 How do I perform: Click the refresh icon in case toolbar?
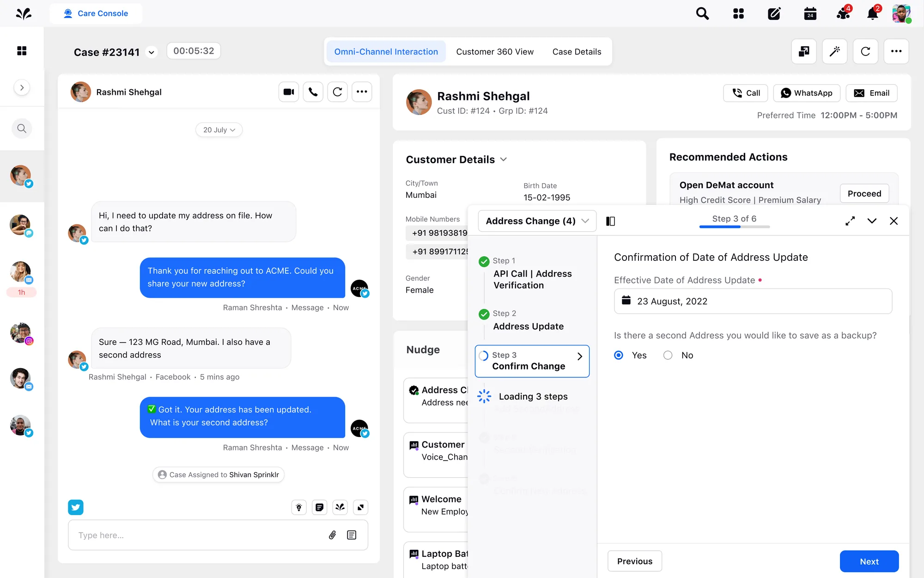pyautogui.click(x=865, y=51)
